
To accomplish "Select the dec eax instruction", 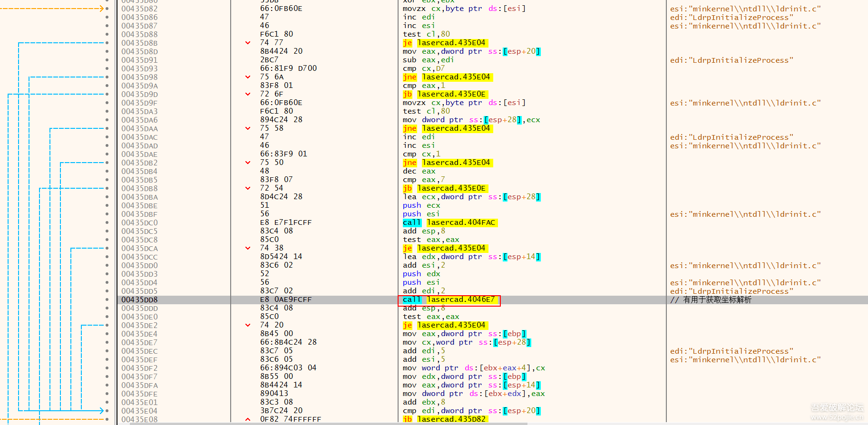I will click(419, 171).
